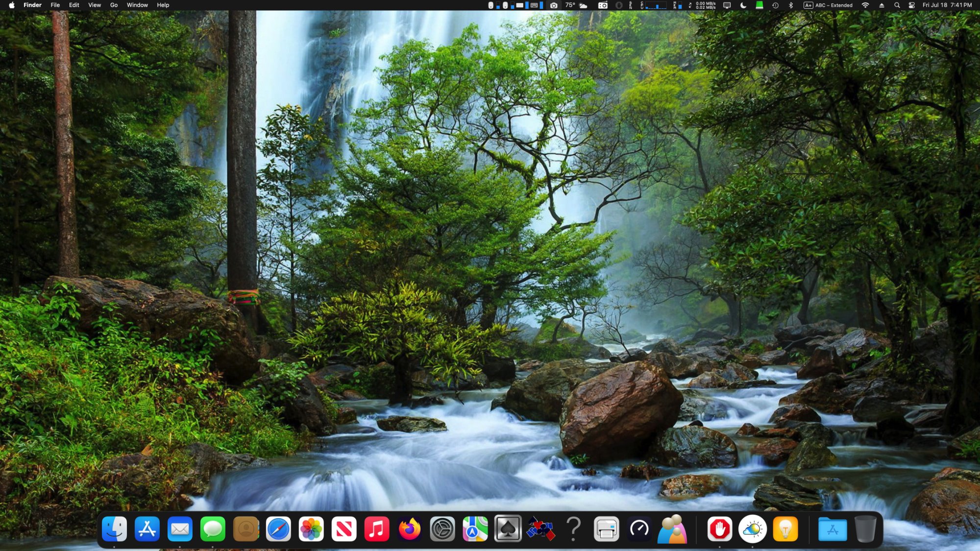Open ABC – Extended input source menu
Image resolution: width=980 pixels, height=551 pixels.
tap(828, 5)
